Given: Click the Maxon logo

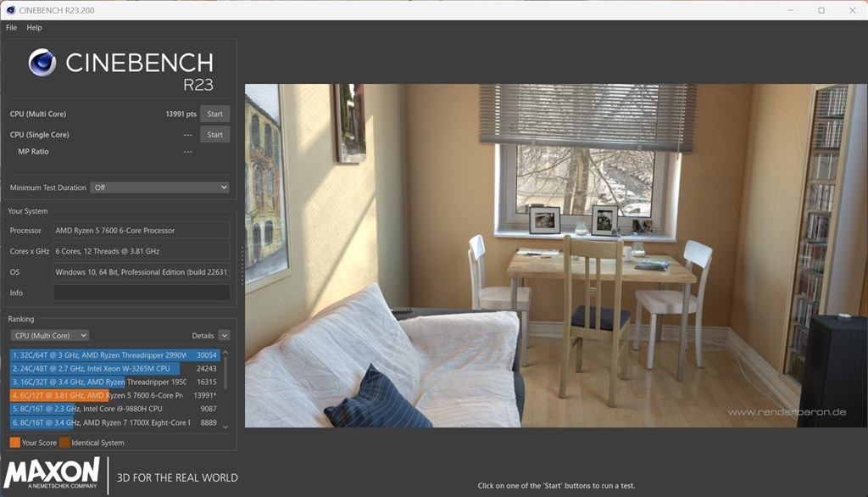Looking at the screenshot, I should tap(52, 474).
